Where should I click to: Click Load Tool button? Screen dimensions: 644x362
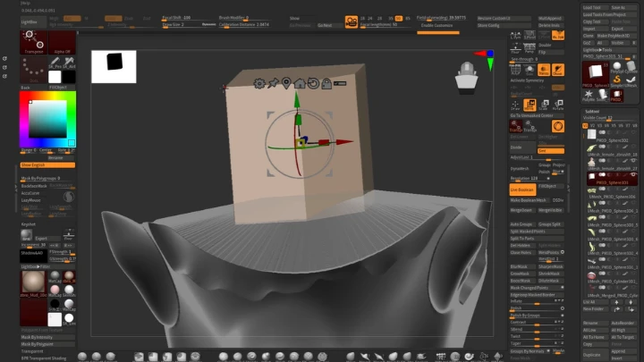coord(595,7)
